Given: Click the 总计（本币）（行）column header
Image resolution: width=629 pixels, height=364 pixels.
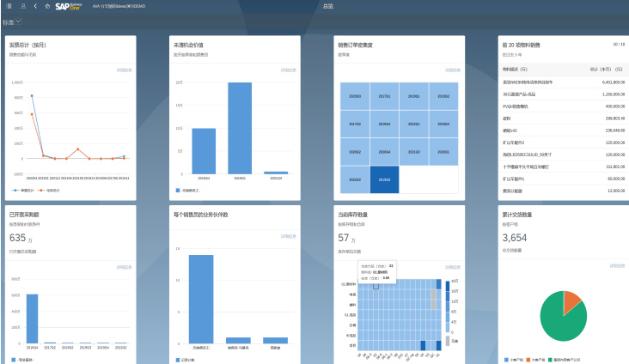Looking at the screenshot, I should click(607, 70).
